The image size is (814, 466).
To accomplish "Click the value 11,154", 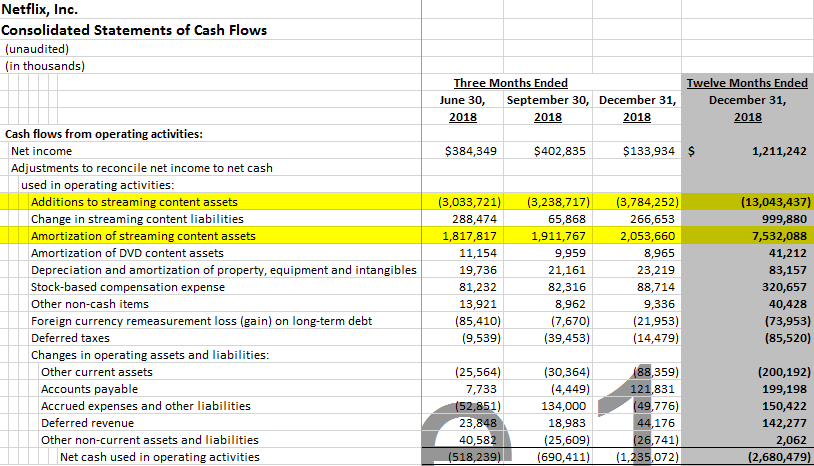I will point(478,253).
